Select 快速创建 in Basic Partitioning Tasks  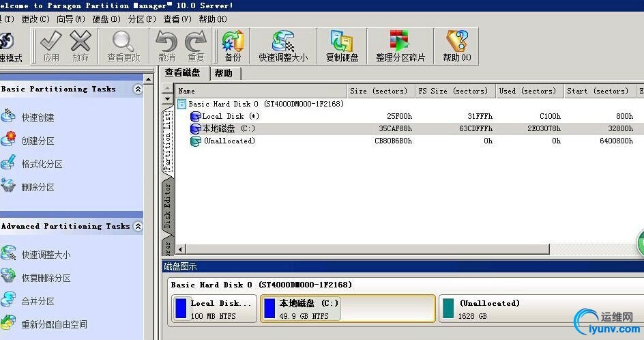(x=38, y=117)
